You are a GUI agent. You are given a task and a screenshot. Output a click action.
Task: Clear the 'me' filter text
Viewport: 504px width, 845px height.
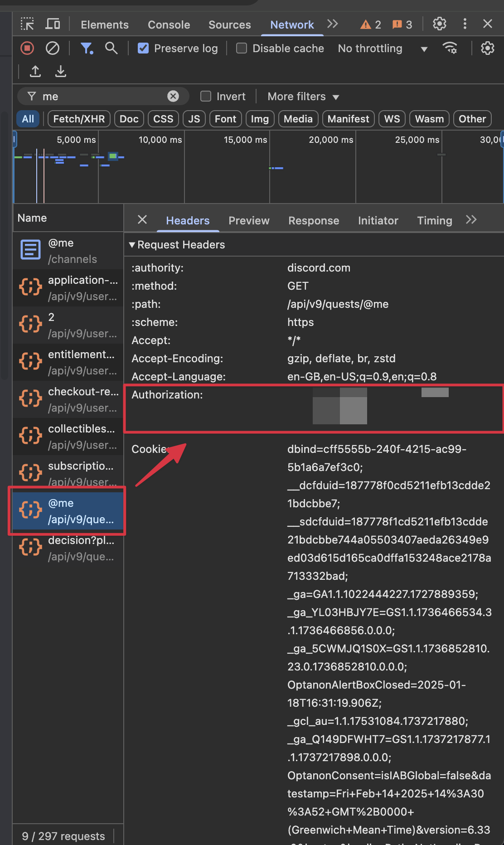(173, 96)
